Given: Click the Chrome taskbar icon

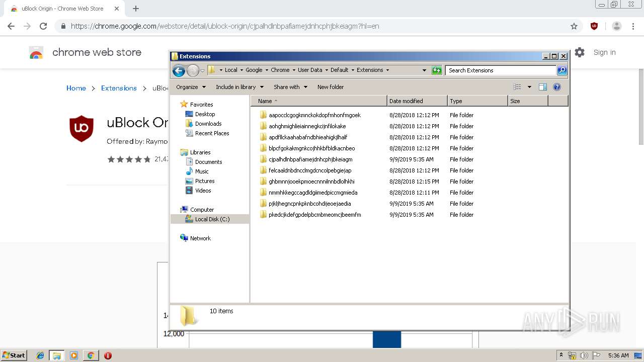Looking at the screenshot, I should [91, 355].
